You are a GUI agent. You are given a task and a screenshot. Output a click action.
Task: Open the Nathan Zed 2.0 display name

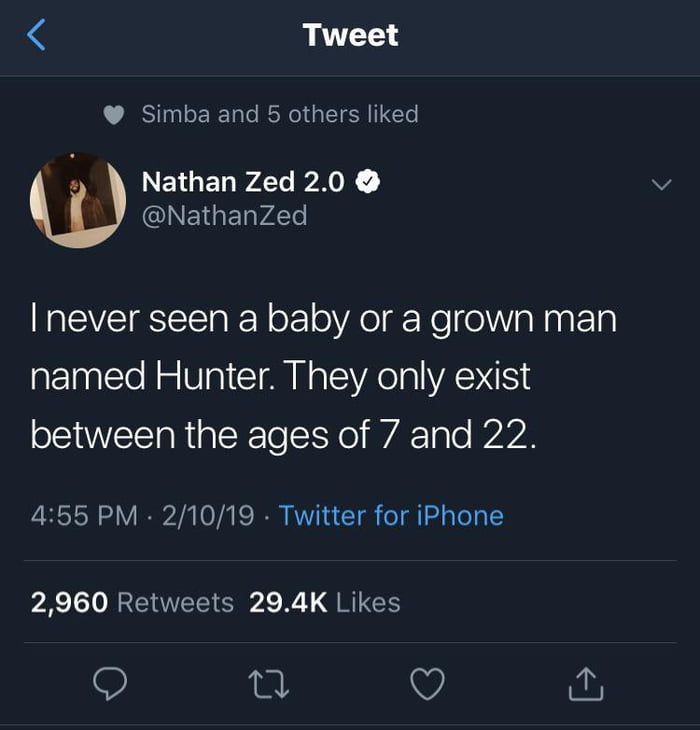243,181
